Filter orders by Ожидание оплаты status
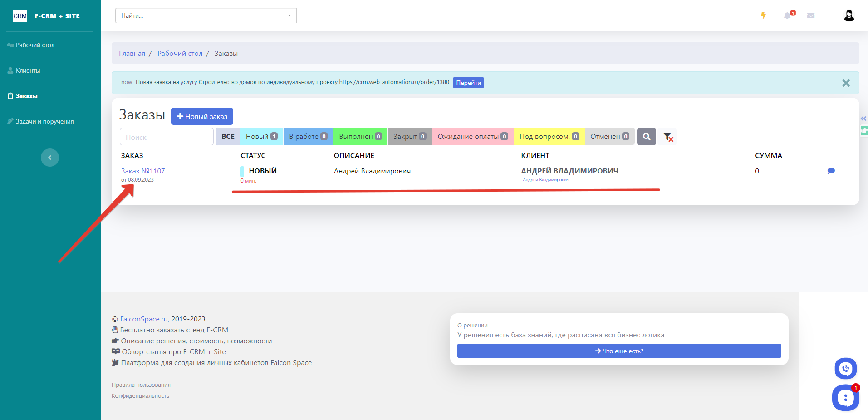This screenshot has height=420, width=868. [472, 137]
